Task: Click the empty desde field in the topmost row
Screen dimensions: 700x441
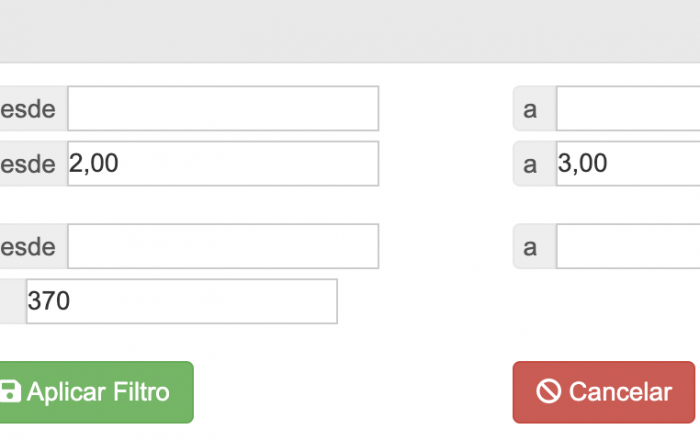Action: coord(223,108)
